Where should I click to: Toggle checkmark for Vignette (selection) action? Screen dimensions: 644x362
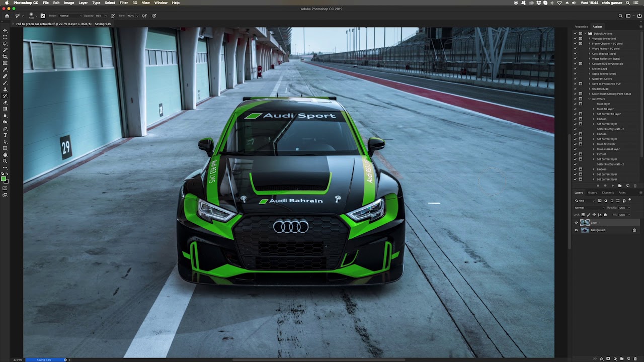(x=575, y=39)
